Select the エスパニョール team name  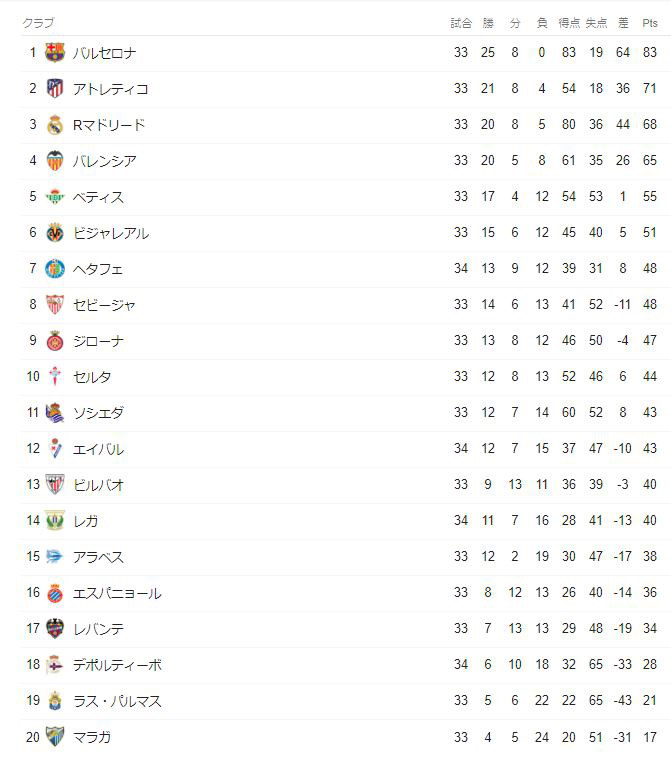click(x=117, y=593)
